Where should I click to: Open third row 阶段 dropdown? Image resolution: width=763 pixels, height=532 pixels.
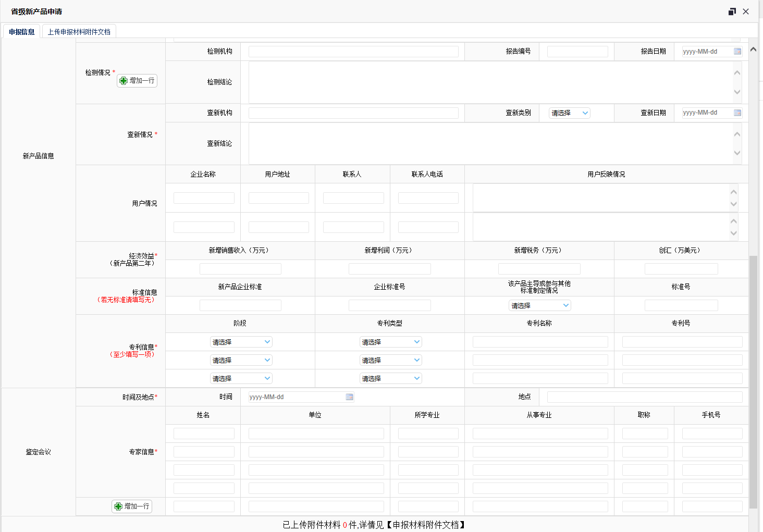pos(241,379)
